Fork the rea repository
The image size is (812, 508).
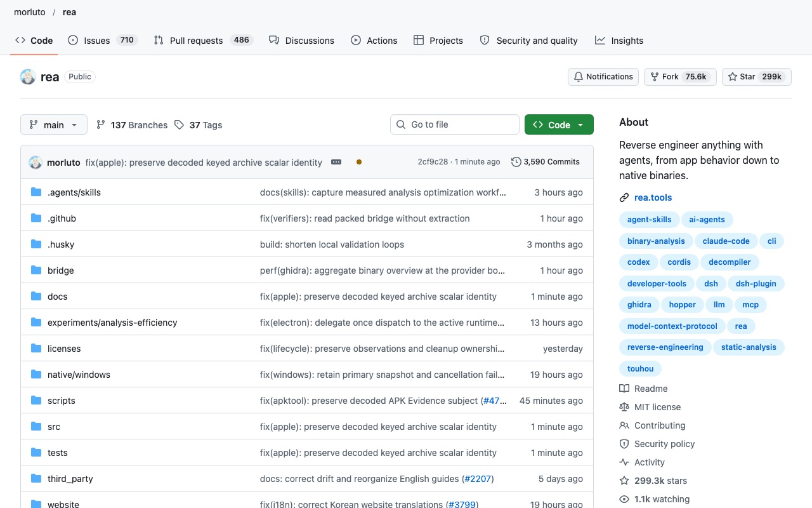pos(680,77)
